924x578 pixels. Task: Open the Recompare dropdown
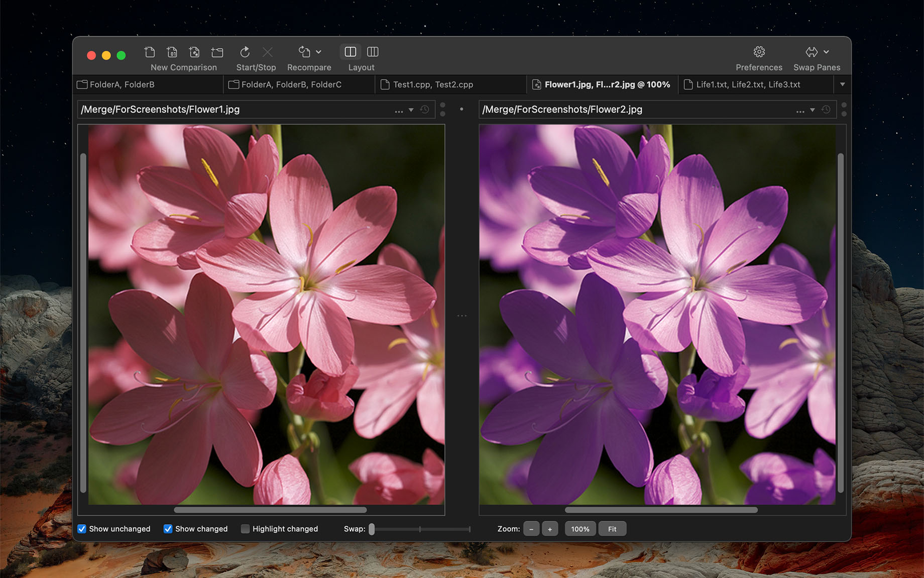[x=319, y=52]
